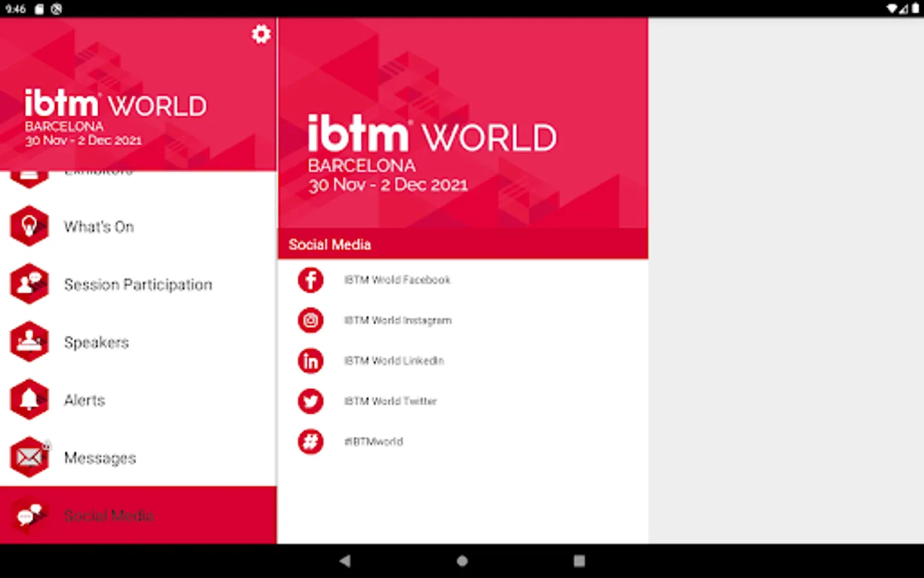Open the Alerts menu item
This screenshot has width=924, height=578.
click(138, 399)
